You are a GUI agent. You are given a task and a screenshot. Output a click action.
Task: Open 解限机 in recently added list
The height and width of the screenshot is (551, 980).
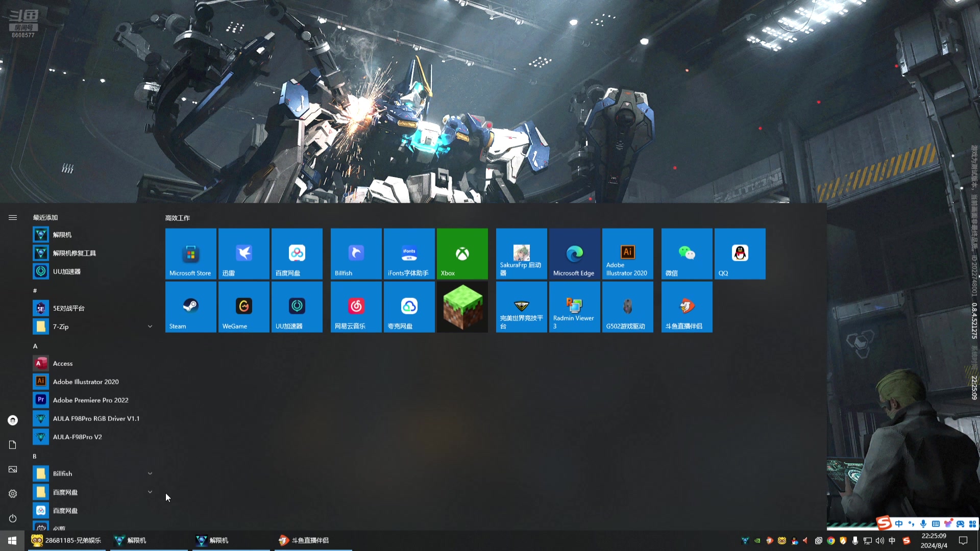93,235
